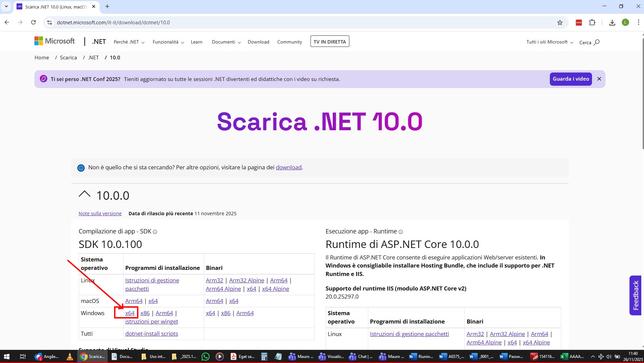Open the Feedback side tab
Viewport: 644px width, 363px height.
click(636, 295)
